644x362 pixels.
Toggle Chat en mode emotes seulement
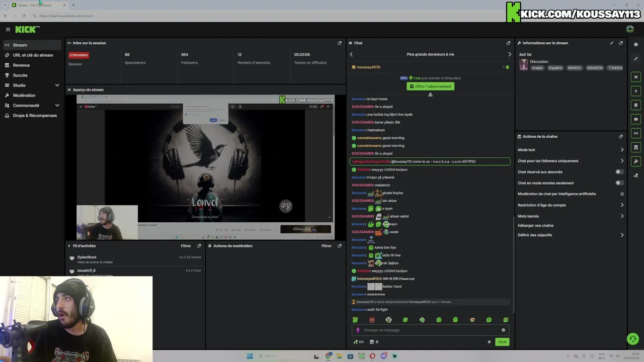619,183
